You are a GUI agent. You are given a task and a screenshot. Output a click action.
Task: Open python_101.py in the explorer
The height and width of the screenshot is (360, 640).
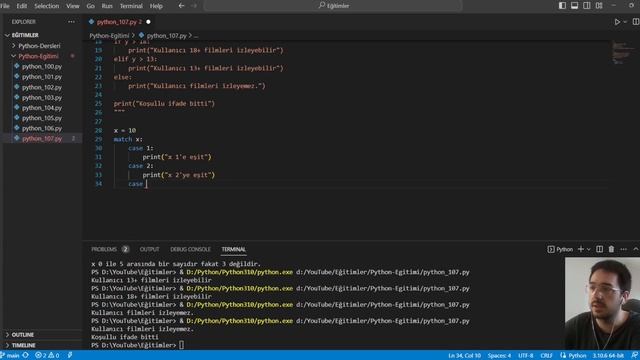42,77
